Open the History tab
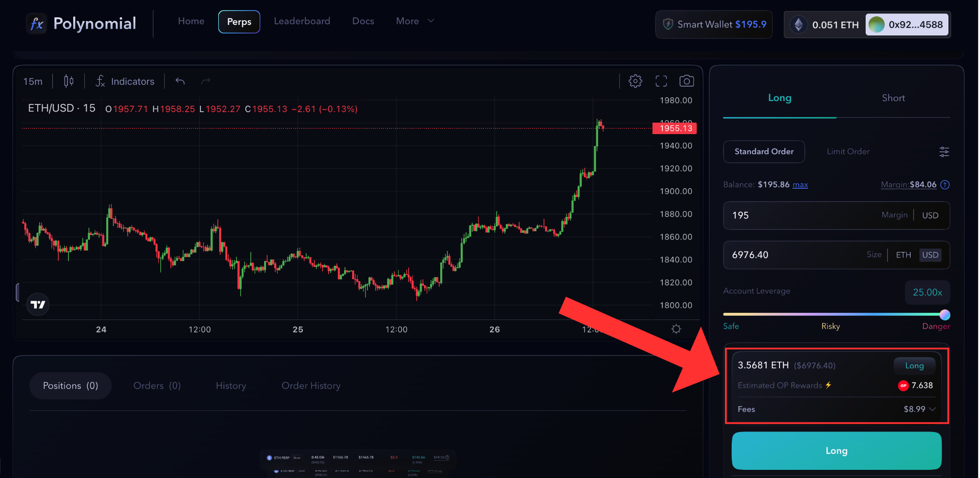This screenshot has width=980, height=478. click(231, 386)
